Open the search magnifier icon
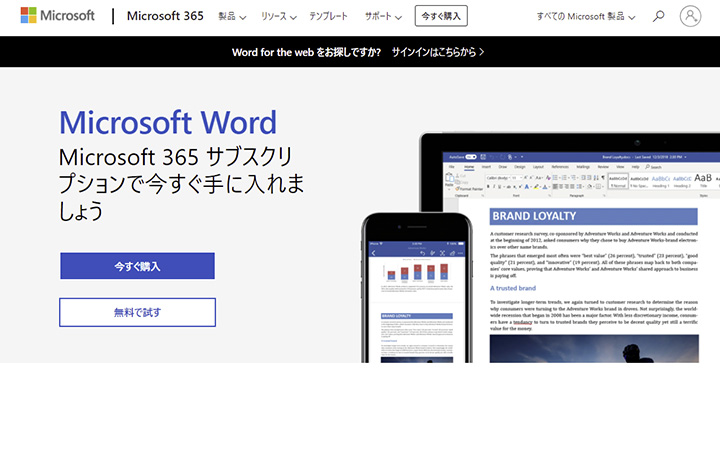Viewport: 720px width, 450px height. pos(658,17)
